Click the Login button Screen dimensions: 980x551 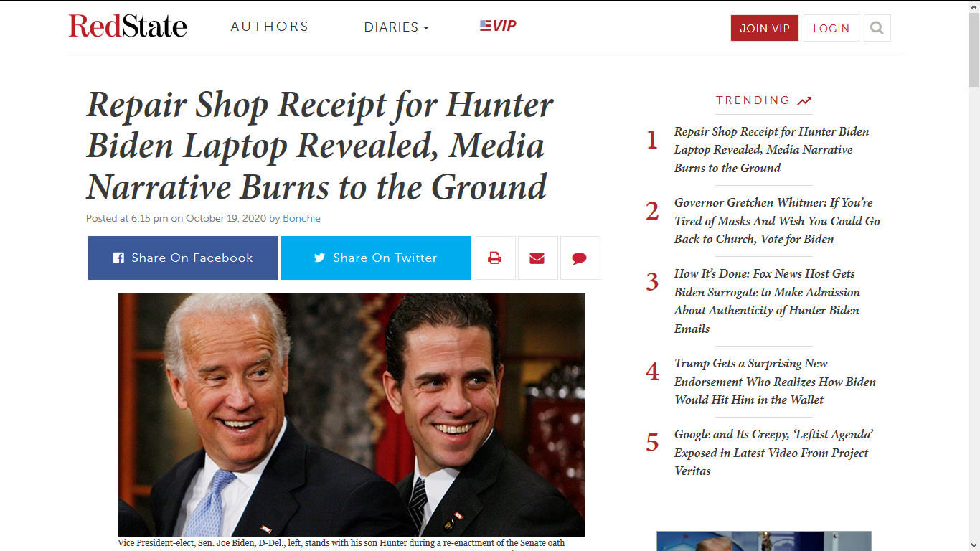click(831, 28)
